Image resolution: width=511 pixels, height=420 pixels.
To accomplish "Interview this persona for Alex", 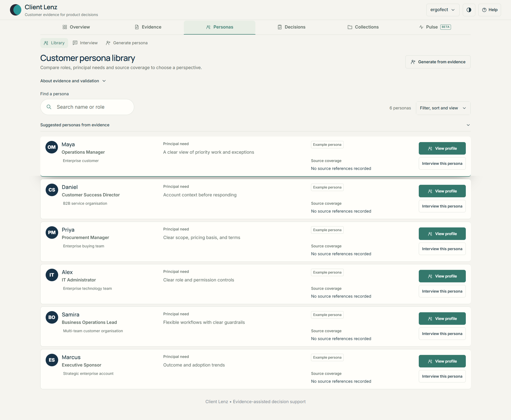I will click(x=442, y=291).
